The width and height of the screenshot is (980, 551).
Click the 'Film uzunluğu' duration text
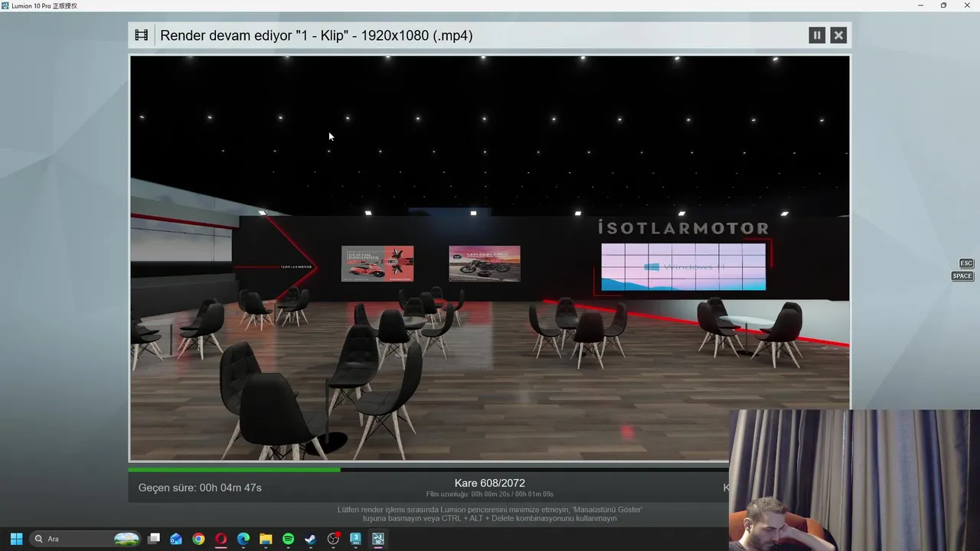pos(490,494)
